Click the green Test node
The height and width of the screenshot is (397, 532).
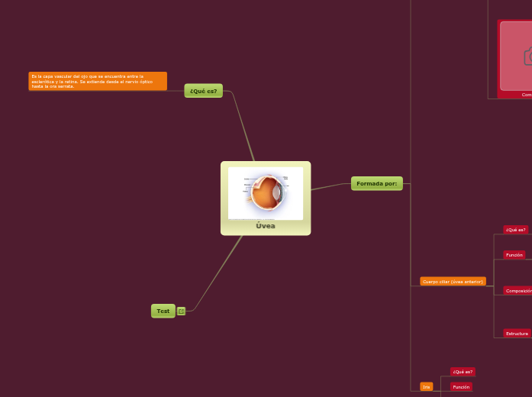click(163, 311)
